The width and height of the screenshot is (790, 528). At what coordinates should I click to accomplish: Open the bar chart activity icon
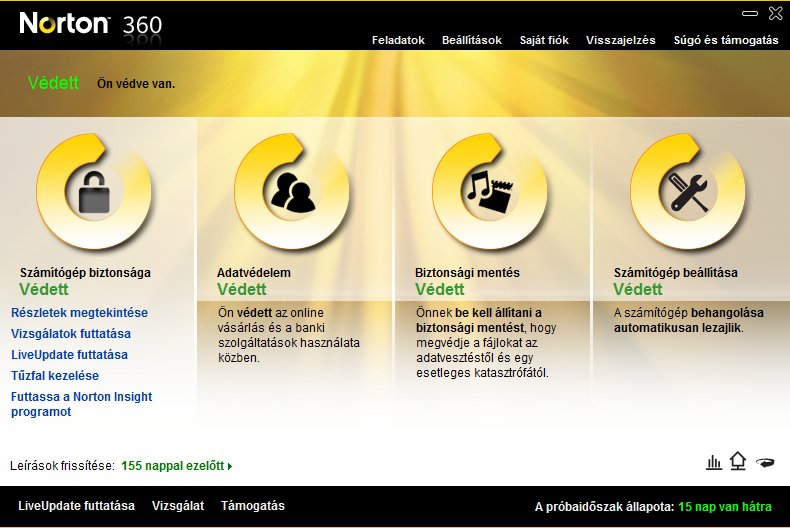714,461
